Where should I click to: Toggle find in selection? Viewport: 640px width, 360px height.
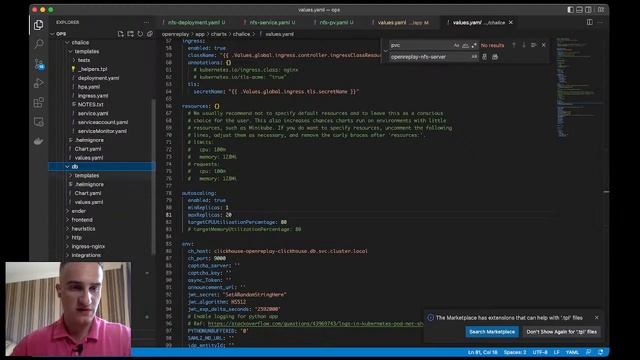point(533,45)
